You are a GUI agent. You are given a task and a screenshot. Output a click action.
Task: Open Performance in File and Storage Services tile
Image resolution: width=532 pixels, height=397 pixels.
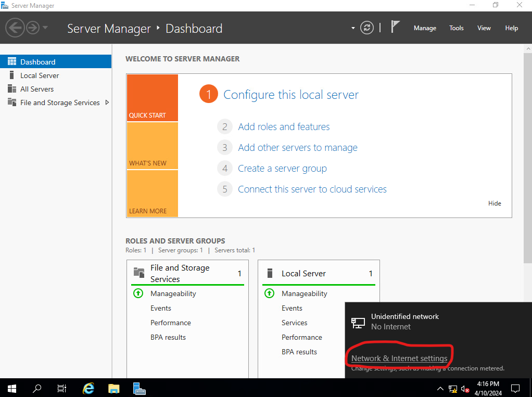coord(170,323)
